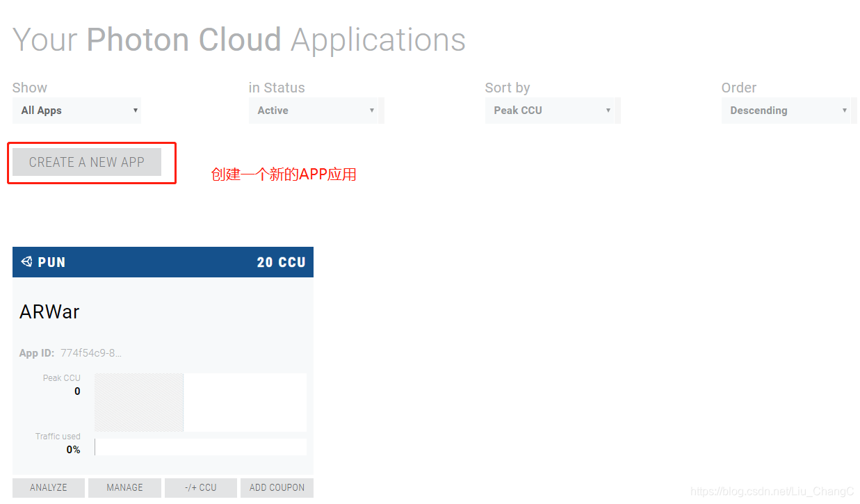Screen dimensions: 860x504
Task: Click the CREATE A NEW APP button
Action: tap(86, 162)
